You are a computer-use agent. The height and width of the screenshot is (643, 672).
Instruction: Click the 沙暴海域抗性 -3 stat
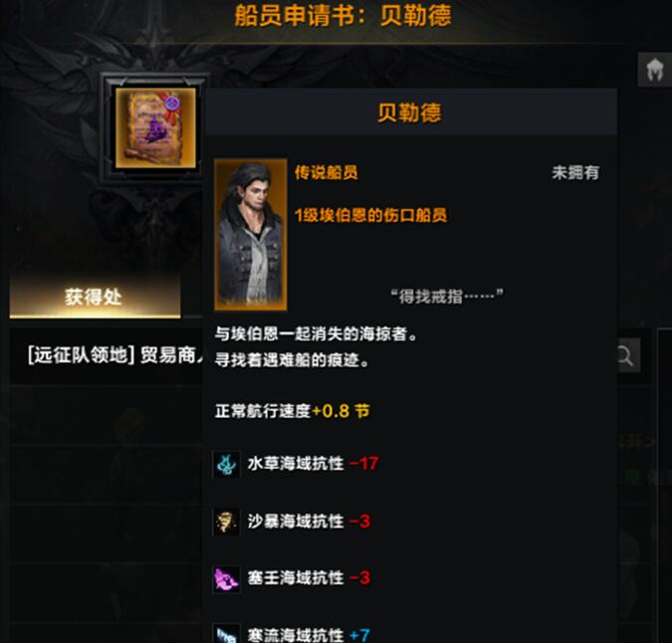(x=309, y=522)
